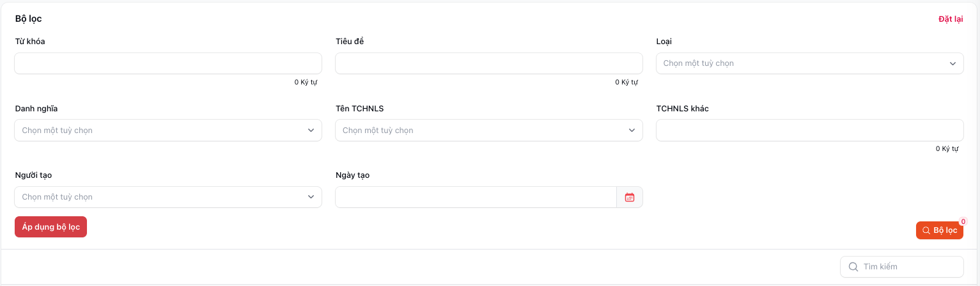Click the Bộ lọc panel heading
This screenshot has height=286, width=980.
click(x=29, y=19)
